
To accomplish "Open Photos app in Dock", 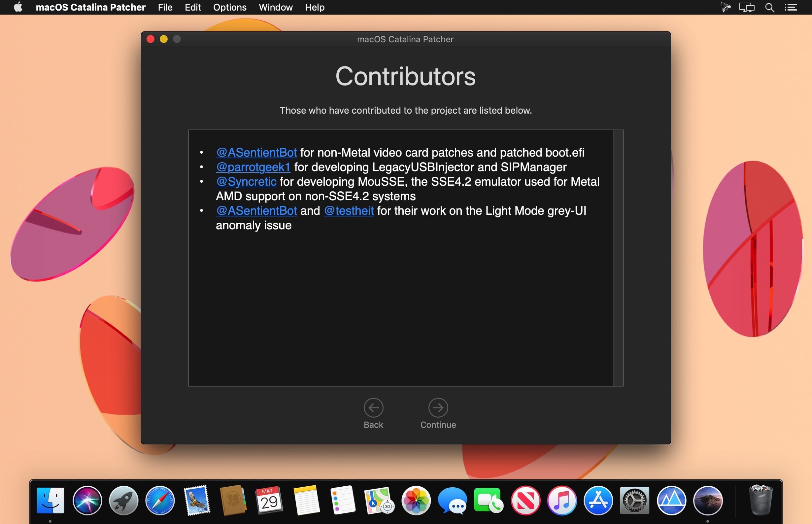I will (416, 500).
